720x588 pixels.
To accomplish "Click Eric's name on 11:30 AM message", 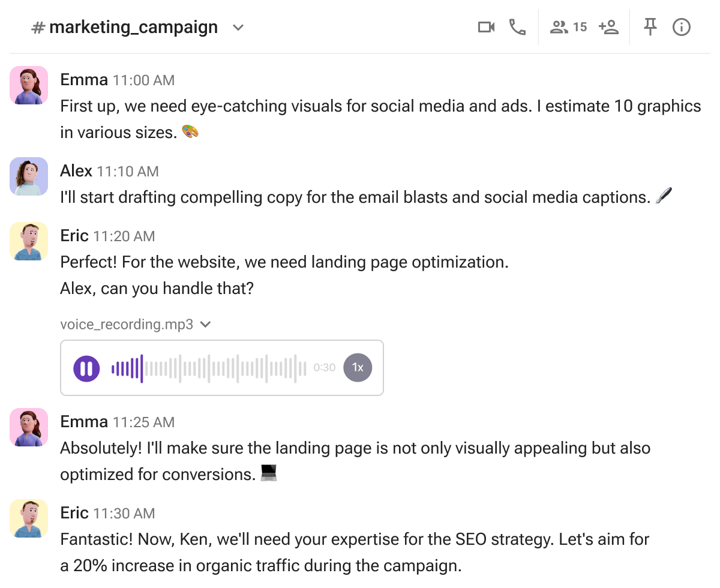I will [74, 513].
